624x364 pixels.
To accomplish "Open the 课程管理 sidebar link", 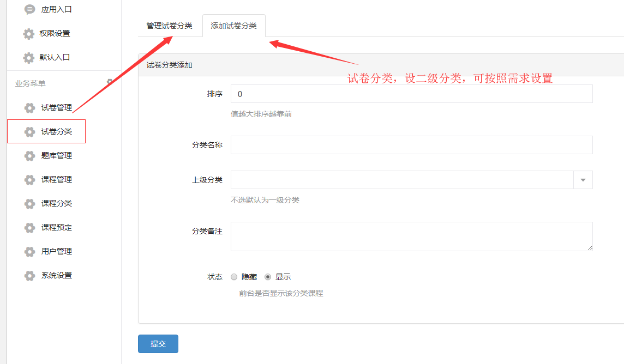I will click(57, 180).
